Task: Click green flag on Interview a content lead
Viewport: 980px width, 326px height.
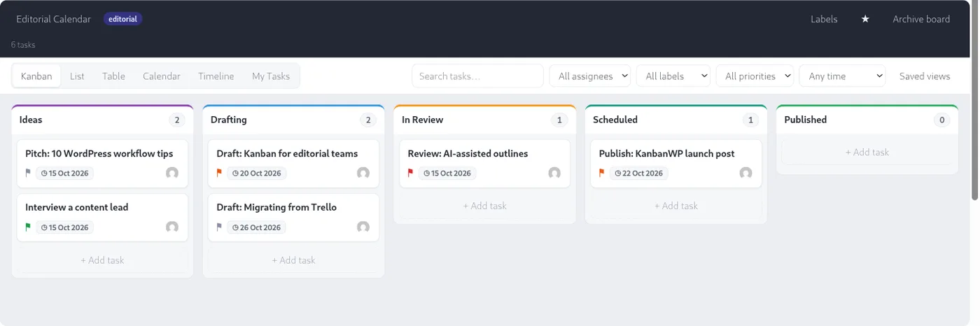Action: click(x=28, y=227)
